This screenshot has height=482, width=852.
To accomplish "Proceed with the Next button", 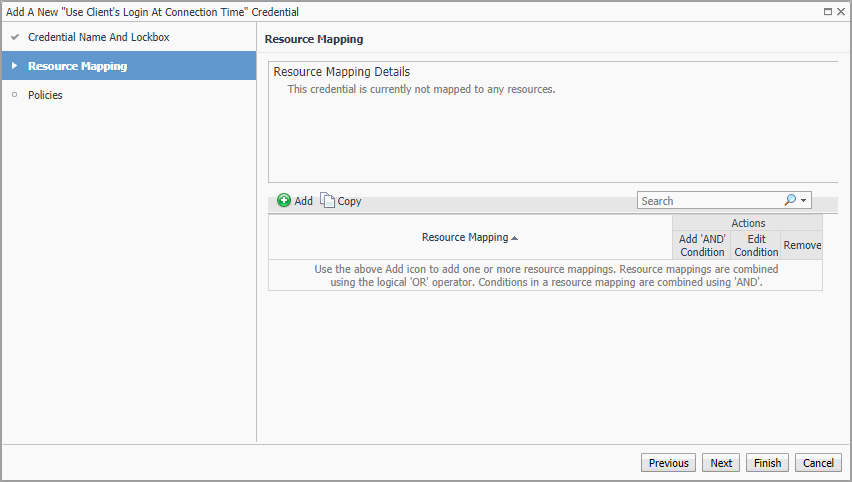I will pos(721,463).
